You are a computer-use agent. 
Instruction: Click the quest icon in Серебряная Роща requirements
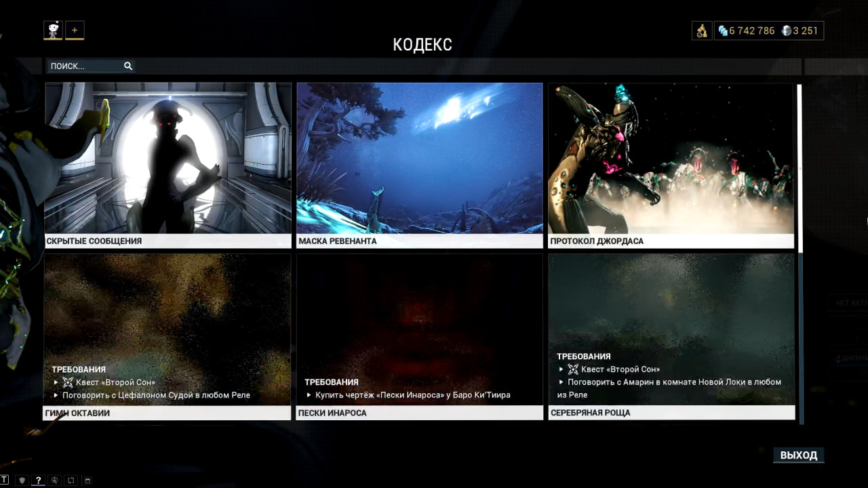[573, 369]
